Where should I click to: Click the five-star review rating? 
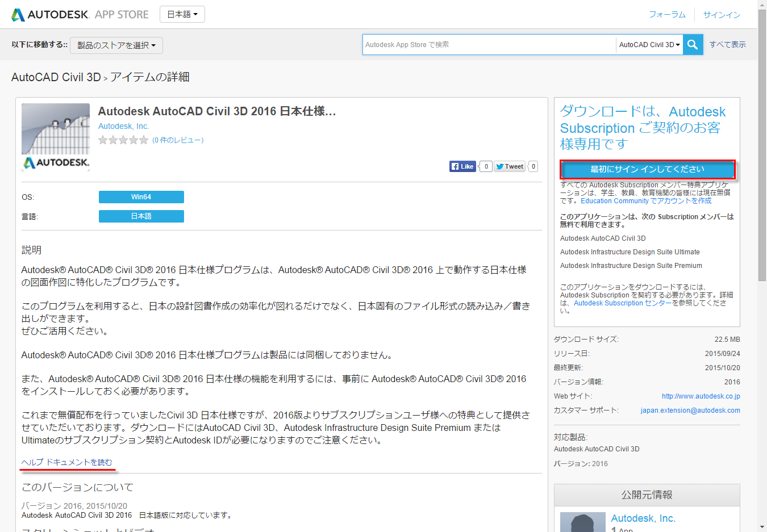click(123, 140)
